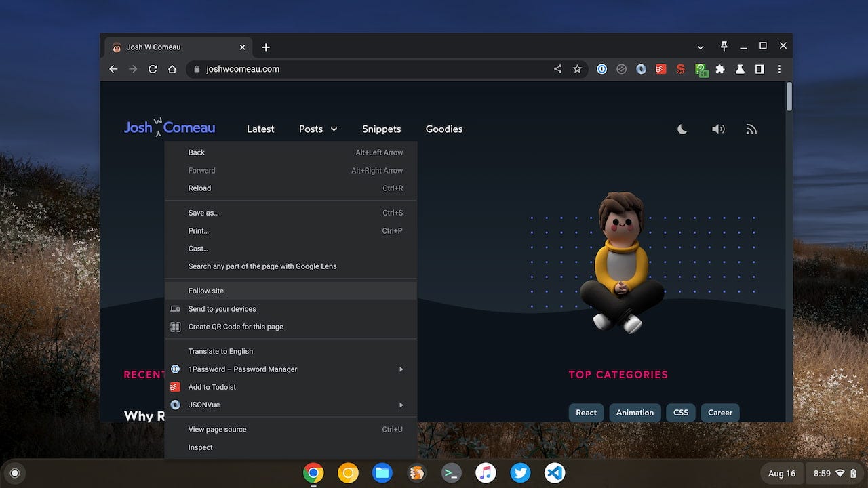
Task: Click the browser back arrow
Action: tap(113, 69)
